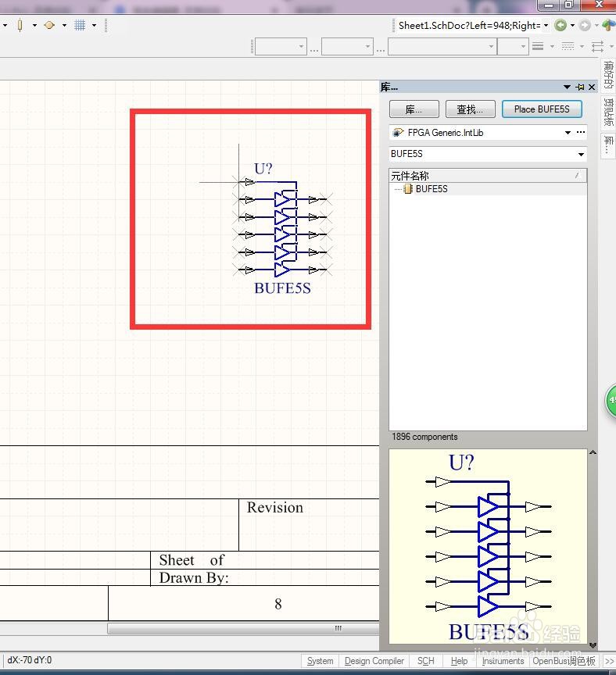Expand the FPGA Generic.IntLib library dropdown
The width and height of the screenshot is (616, 675).
pos(568,133)
